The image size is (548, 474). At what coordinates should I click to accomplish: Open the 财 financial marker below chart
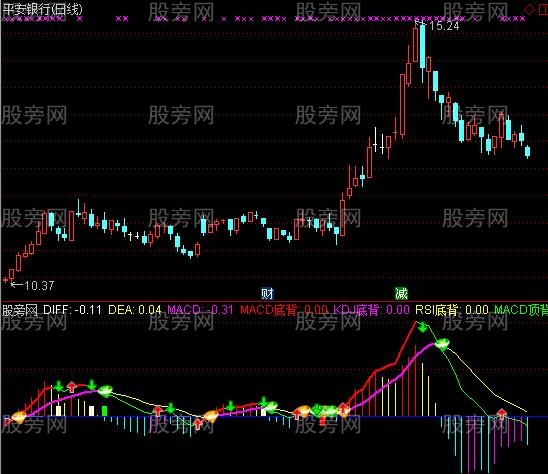tap(267, 294)
